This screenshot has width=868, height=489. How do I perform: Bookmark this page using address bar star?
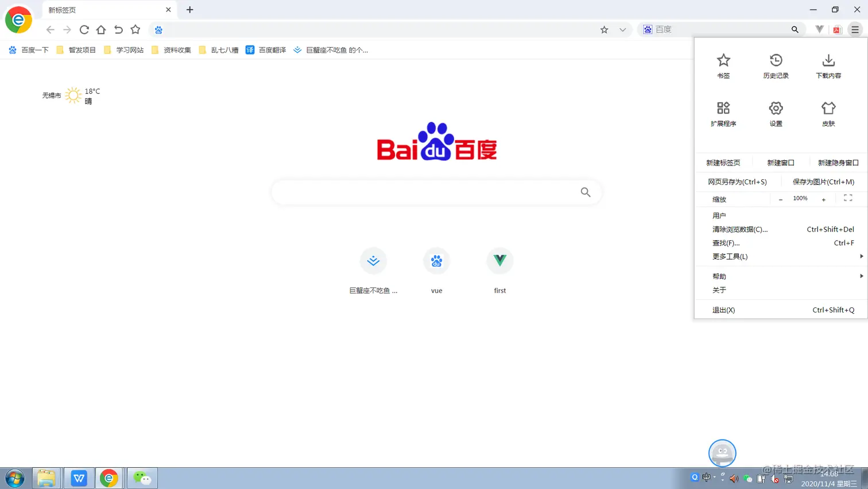click(604, 30)
